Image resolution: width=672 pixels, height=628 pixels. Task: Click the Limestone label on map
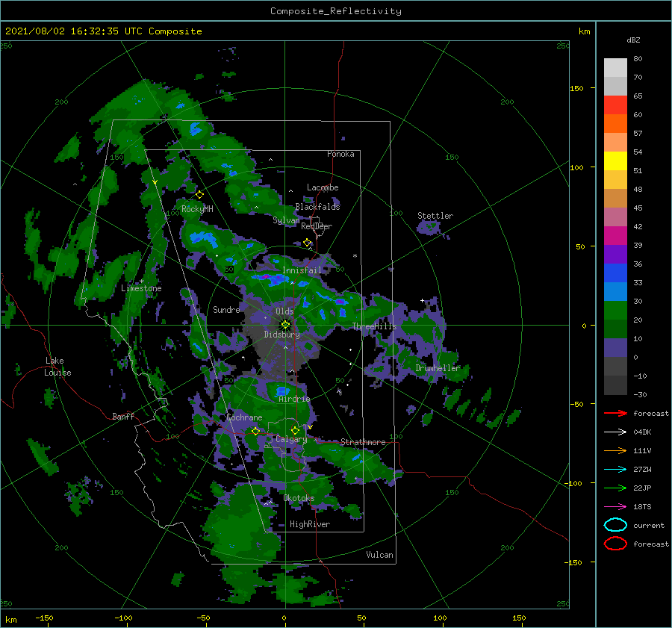[141, 288]
